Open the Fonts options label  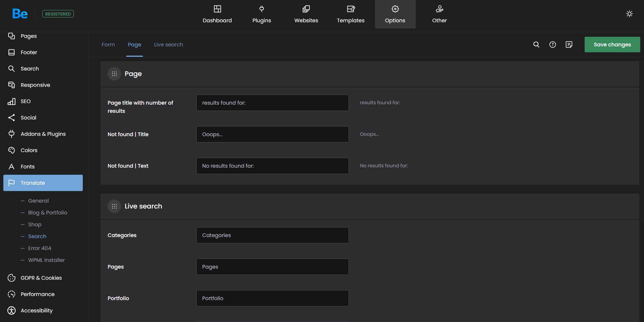(x=27, y=167)
